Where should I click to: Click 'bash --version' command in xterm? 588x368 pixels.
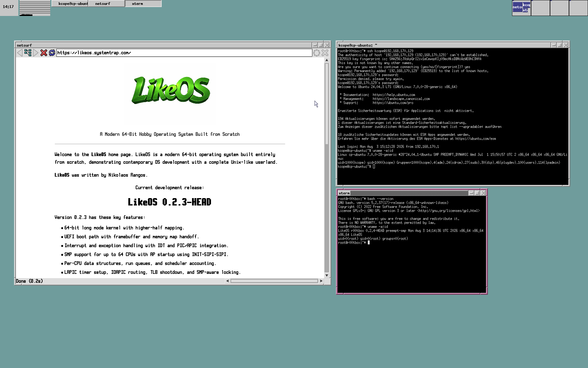(x=380, y=199)
